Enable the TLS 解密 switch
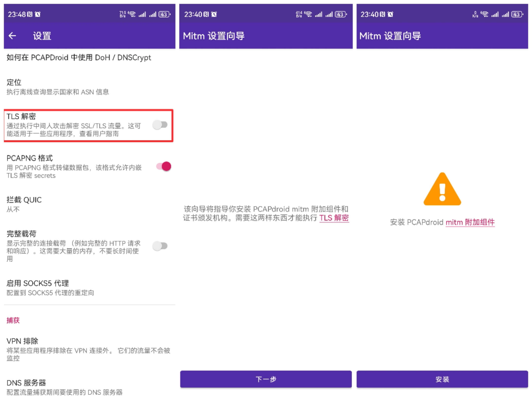 [x=160, y=125]
